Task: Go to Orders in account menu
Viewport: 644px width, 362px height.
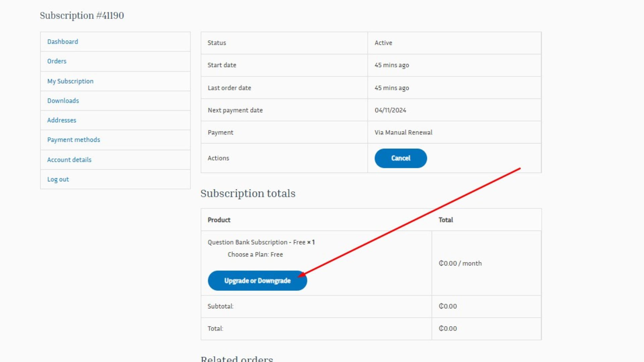Action: (x=57, y=61)
